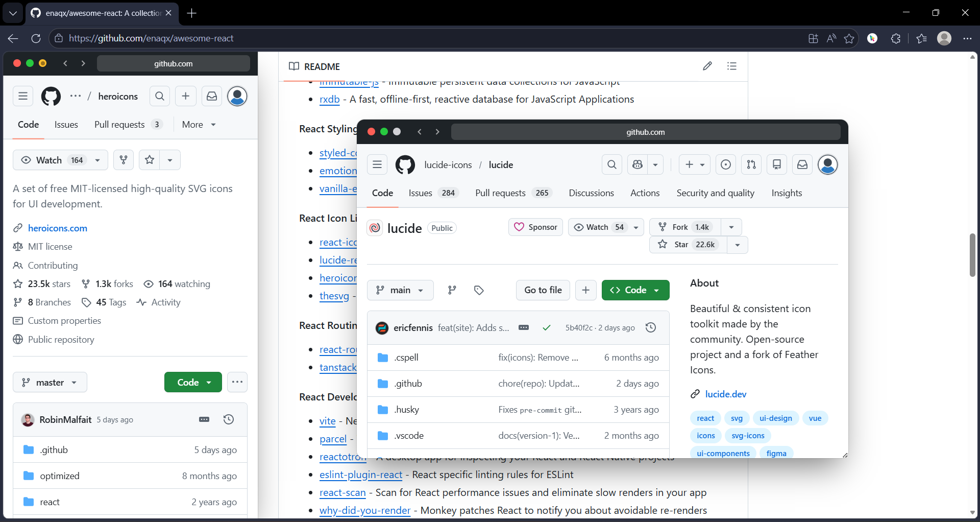Open the optimized folder
The width and height of the screenshot is (980, 522).
[x=60, y=476]
